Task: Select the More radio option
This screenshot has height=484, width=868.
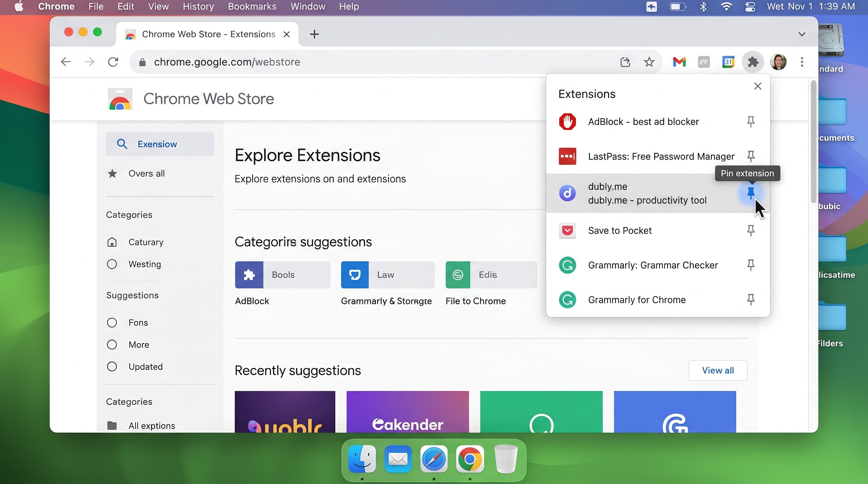Action: tap(112, 345)
